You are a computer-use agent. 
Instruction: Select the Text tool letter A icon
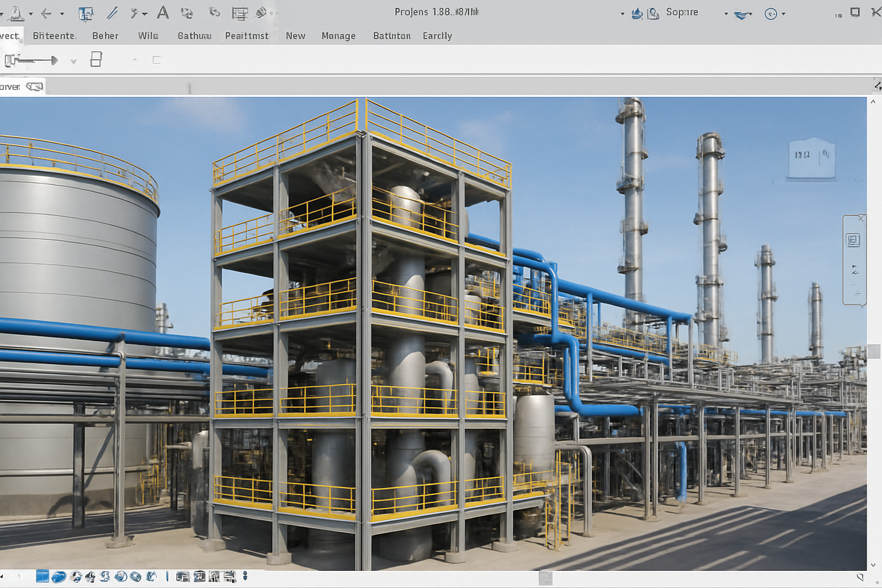tap(163, 13)
